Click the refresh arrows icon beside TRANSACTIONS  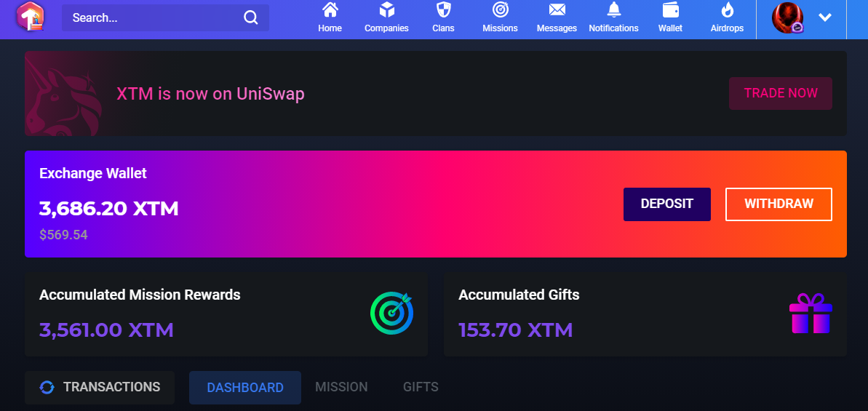pos(47,387)
